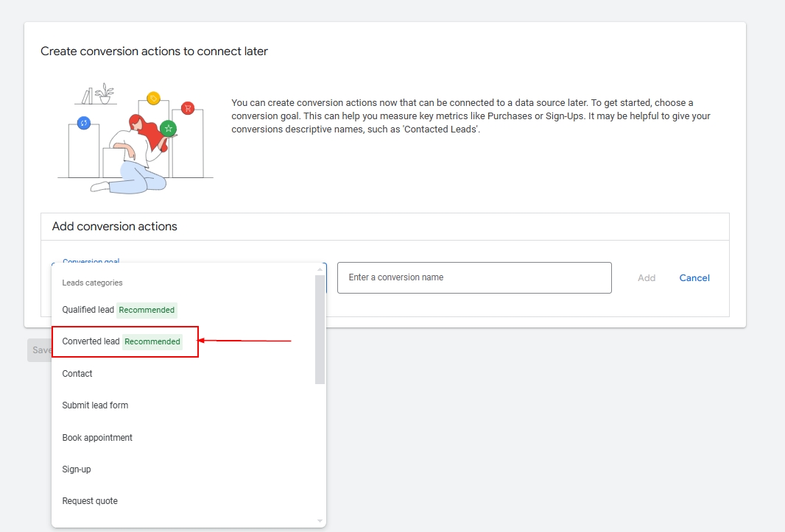
Task: Click the Enter a conversion name field
Action: coord(474,278)
